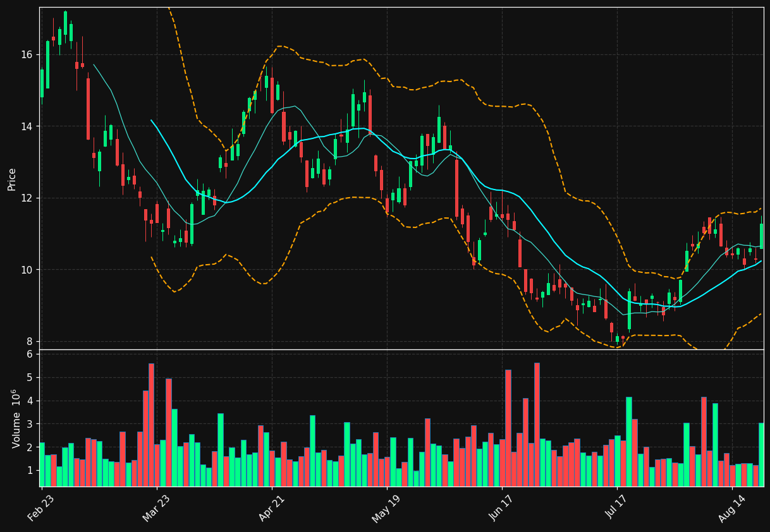770x532 pixels.
Task: Click the volume axis value 2
Action: 30,447
